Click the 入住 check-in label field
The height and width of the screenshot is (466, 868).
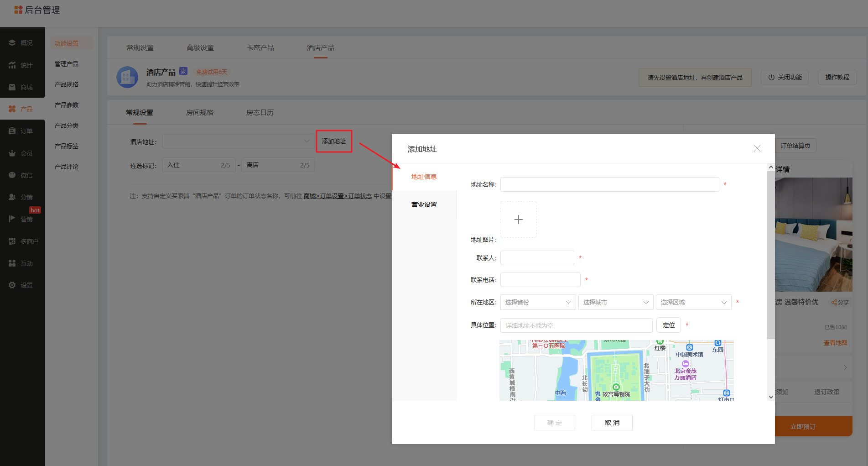(x=199, y=165)
